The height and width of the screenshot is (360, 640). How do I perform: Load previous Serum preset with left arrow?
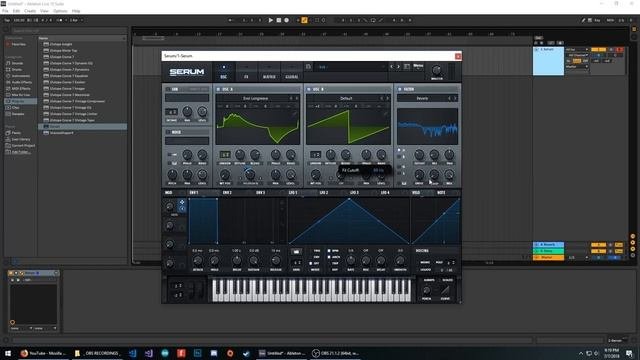pyautogui.click(x=392, y=67)
